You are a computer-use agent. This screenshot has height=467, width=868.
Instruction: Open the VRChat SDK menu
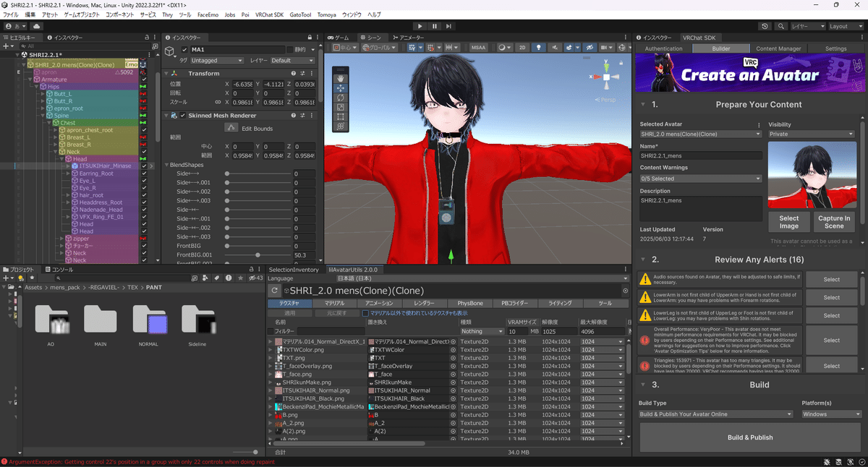(270, 14)
